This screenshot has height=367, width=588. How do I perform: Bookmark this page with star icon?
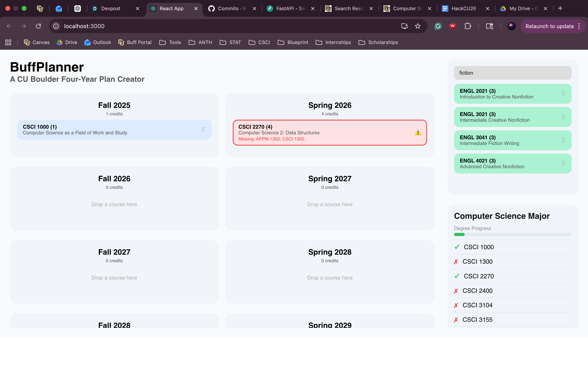tap(418, 26)
